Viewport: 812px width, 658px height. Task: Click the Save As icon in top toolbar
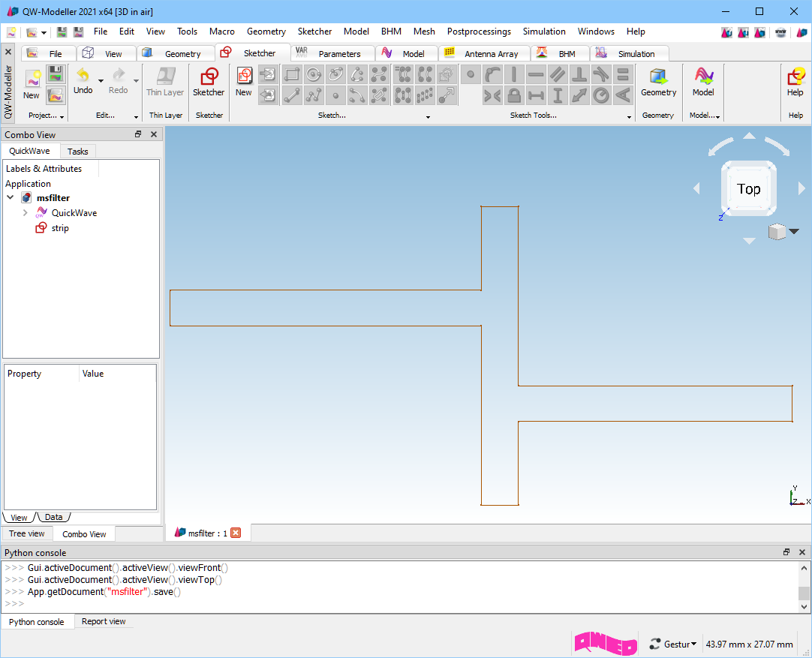78,32
